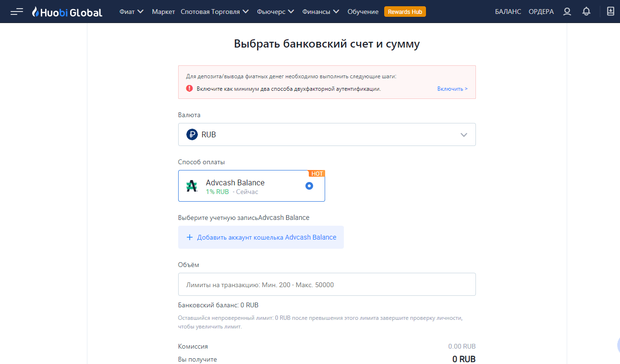Open the notifications bell icon

click(586, 12)
